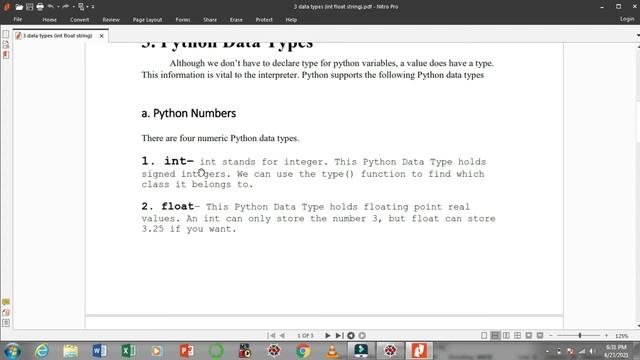Click the ribbon expand arrow at top right

(x=638, y=36)
